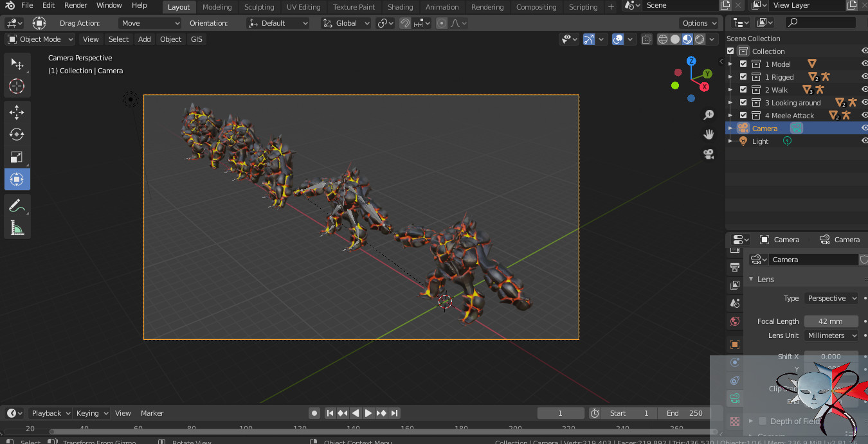Screen dimensions: 868x444
Task: Uncheck the 2 Walk collection checkbox
Action: (743, 90)
